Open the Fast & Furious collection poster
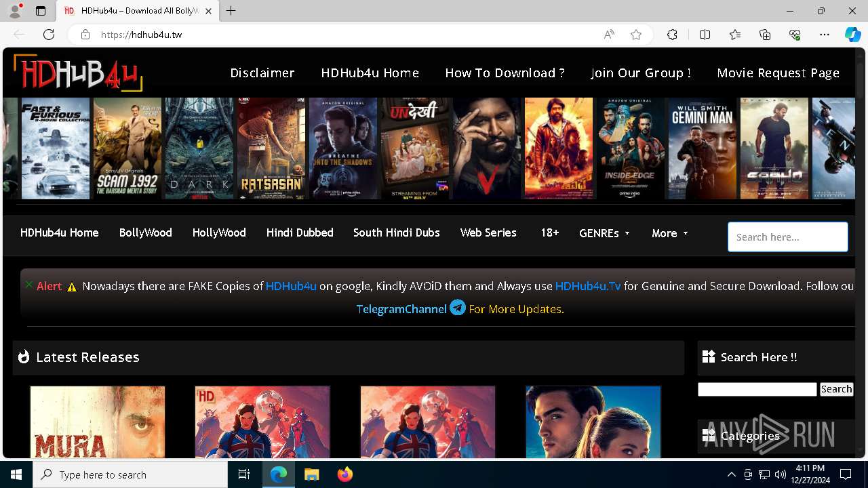868x488 pixels. (x=56, y=148)
